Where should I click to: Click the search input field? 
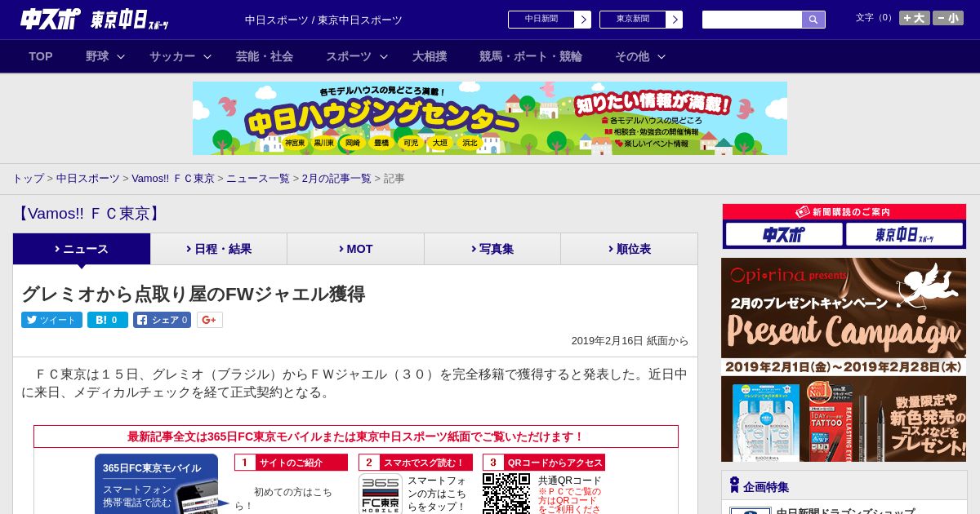pyautogui.click(x=752, y=20)
